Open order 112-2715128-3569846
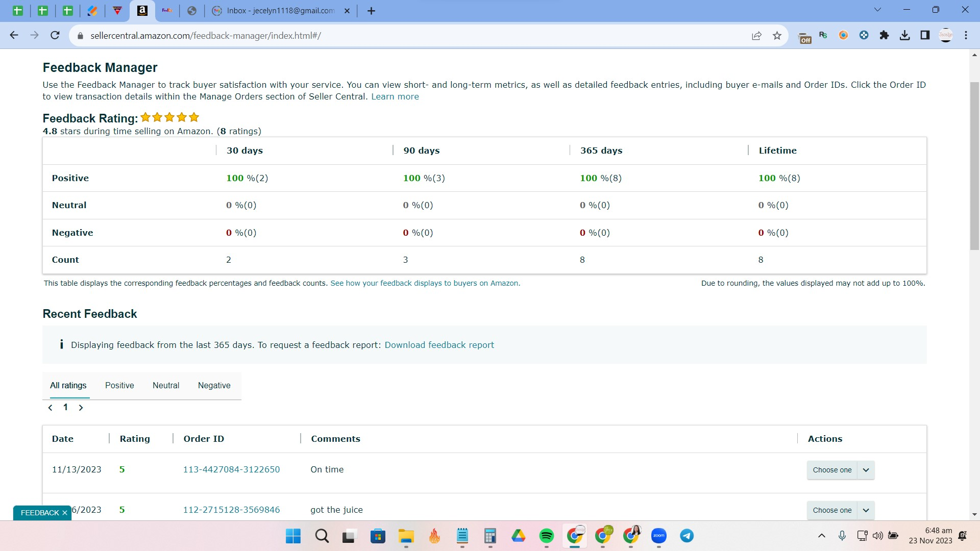Screen dimensions: 980x551 pos(231,510)
